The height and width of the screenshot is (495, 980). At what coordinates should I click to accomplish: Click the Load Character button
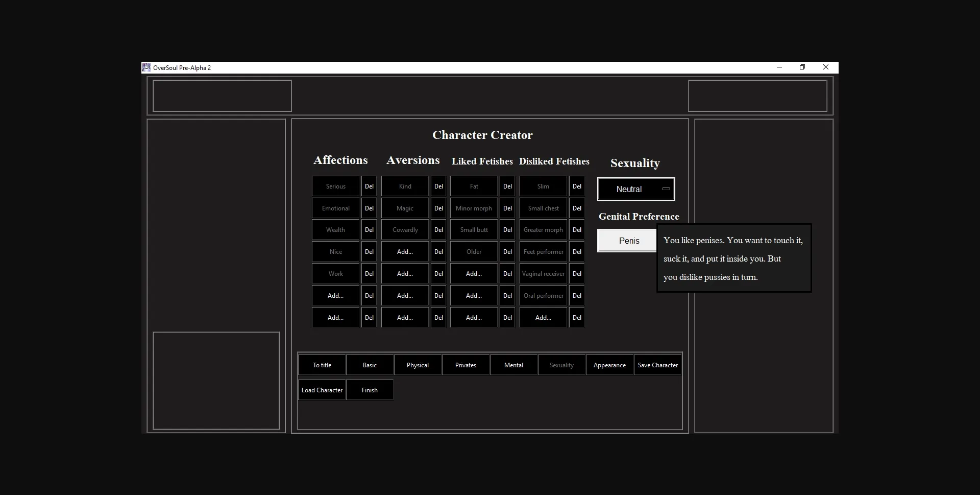point(322,390)
